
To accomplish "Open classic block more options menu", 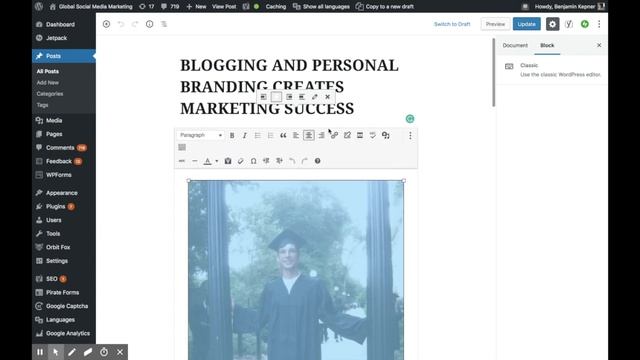I will point(410,136).
